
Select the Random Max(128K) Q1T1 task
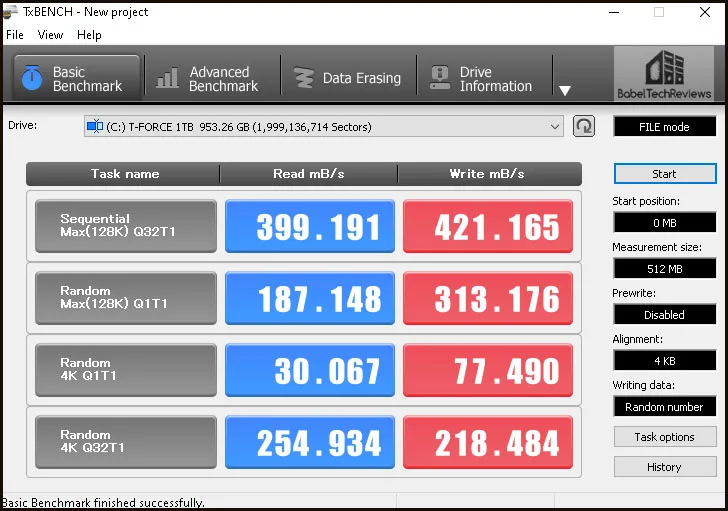point(126,298)
